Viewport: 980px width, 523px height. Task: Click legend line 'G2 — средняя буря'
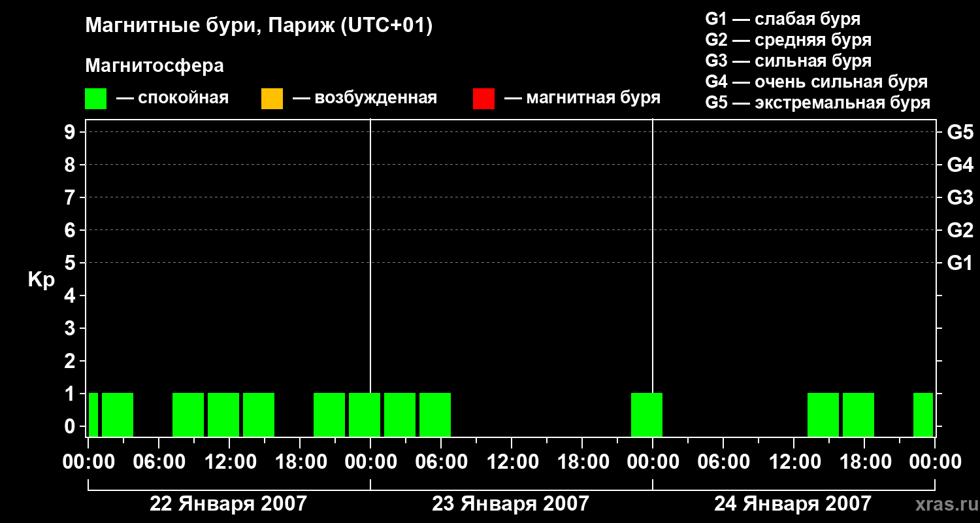point(788,40)
